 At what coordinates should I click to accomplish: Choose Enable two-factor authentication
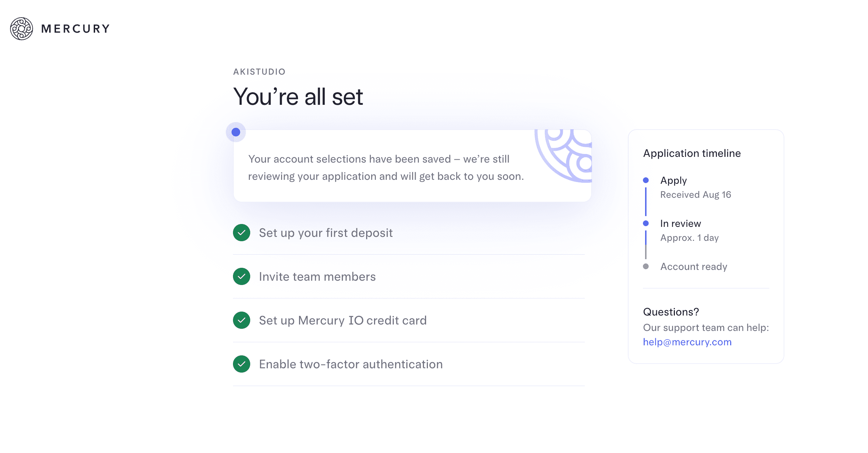point(351,364)
